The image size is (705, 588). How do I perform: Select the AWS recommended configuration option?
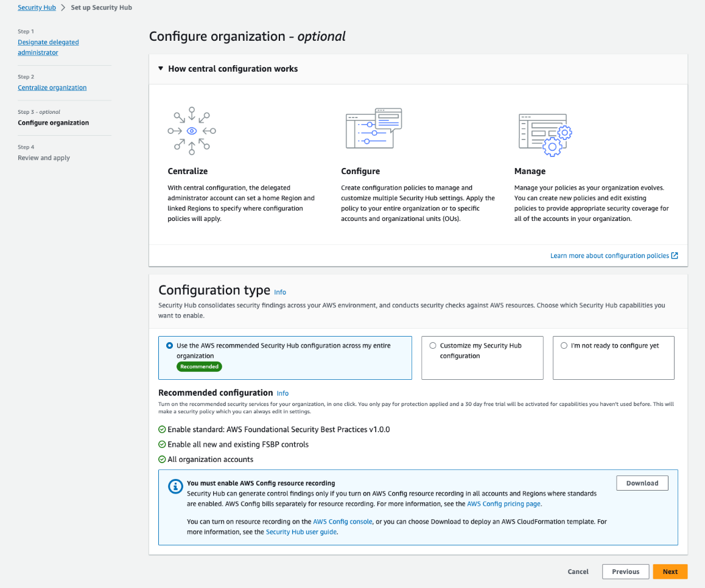click(x=170, y=345)
